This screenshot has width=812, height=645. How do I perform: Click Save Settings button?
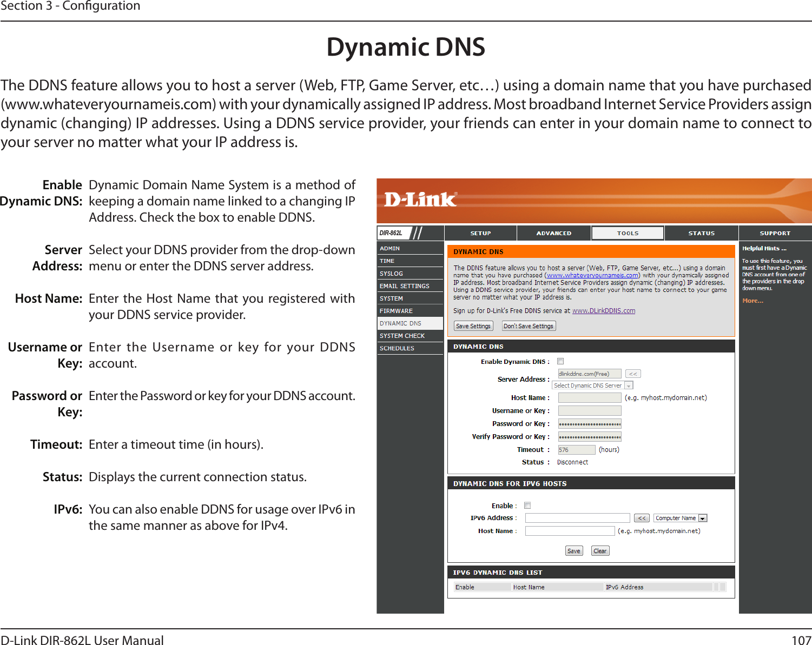coord(473,326)
